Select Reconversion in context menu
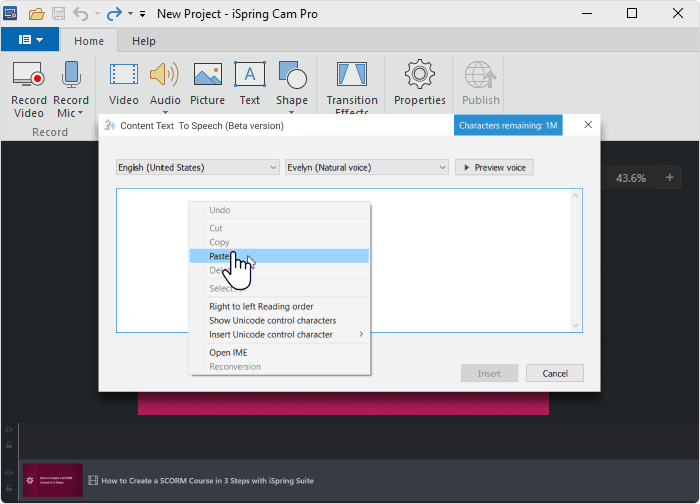Image resolution: width=700 pixels, height=504 pixels. (279, 367)
